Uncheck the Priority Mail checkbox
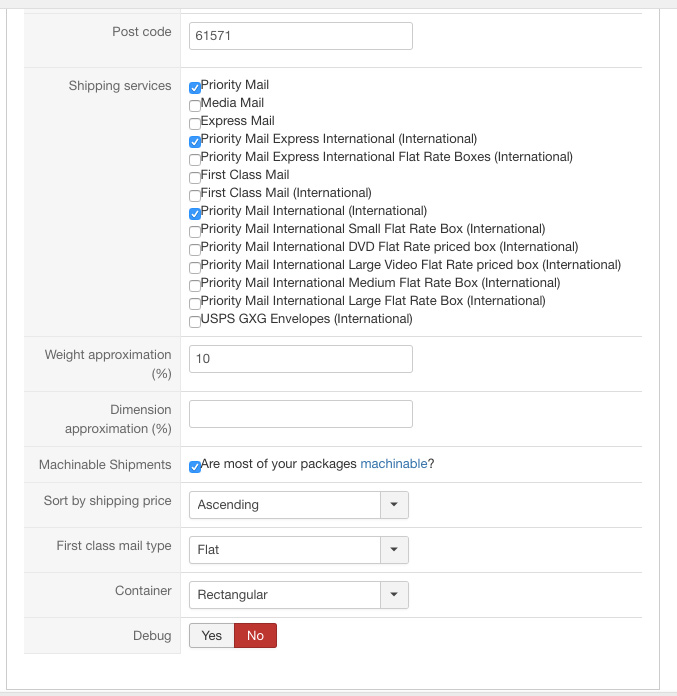 pyautogui.click(x=195, y=88)
